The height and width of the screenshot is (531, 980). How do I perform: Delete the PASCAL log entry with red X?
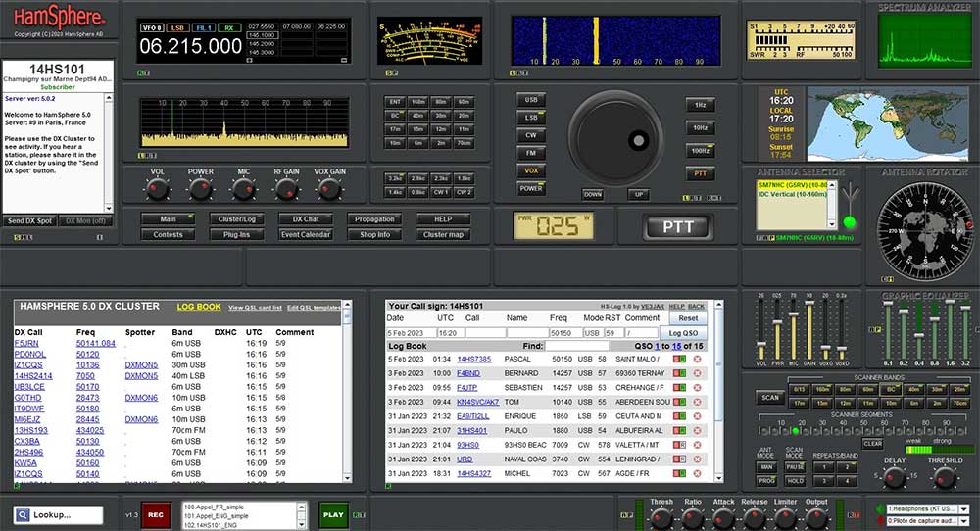pyautogui.click(x=697, y=359)
